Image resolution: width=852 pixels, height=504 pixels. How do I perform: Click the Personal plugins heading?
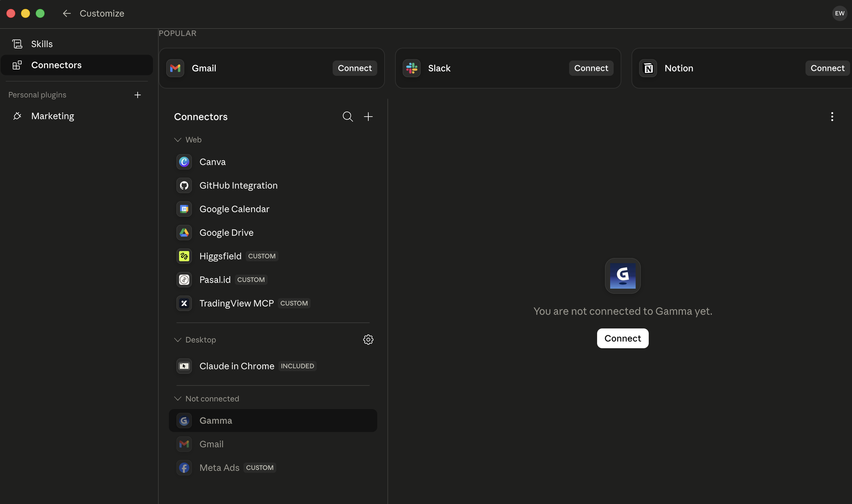point(37,95)
